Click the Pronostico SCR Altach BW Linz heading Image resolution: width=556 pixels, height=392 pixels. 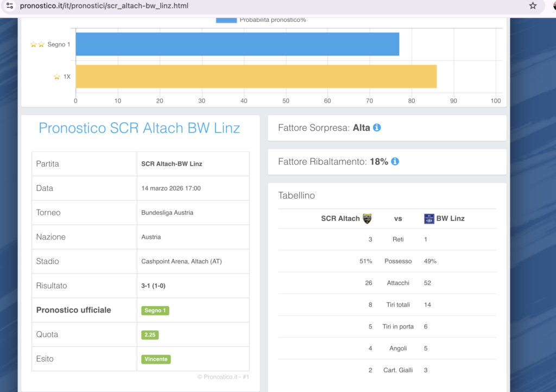click(x=140, y=128)
